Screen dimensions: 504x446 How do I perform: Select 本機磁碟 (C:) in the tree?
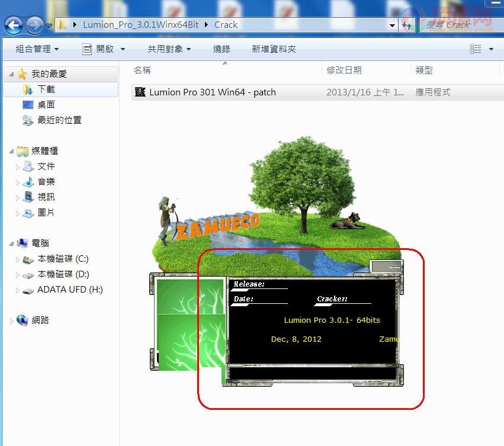click(x=63, y=259)
